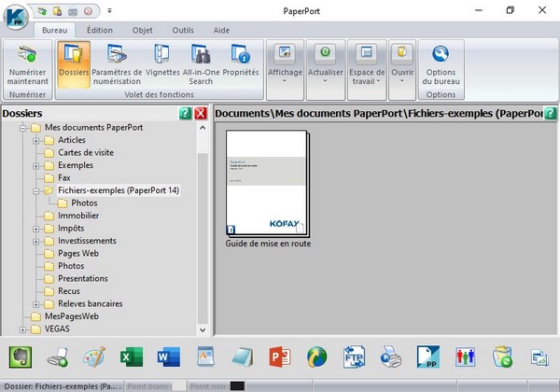Viewport: 560px width, 392px height.
Task: Select the Recus folder
Action: 69,291
